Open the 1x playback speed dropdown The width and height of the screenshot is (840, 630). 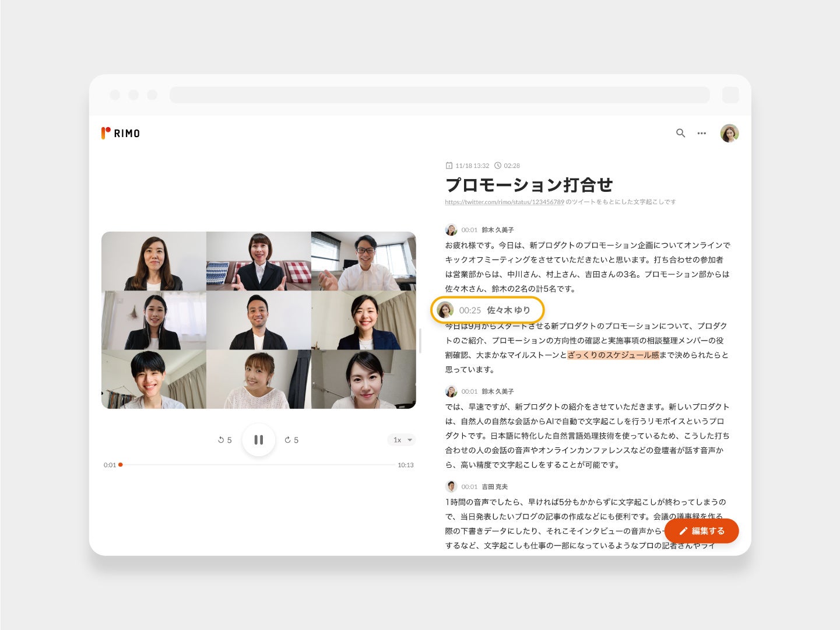click(x=402, y=440)
